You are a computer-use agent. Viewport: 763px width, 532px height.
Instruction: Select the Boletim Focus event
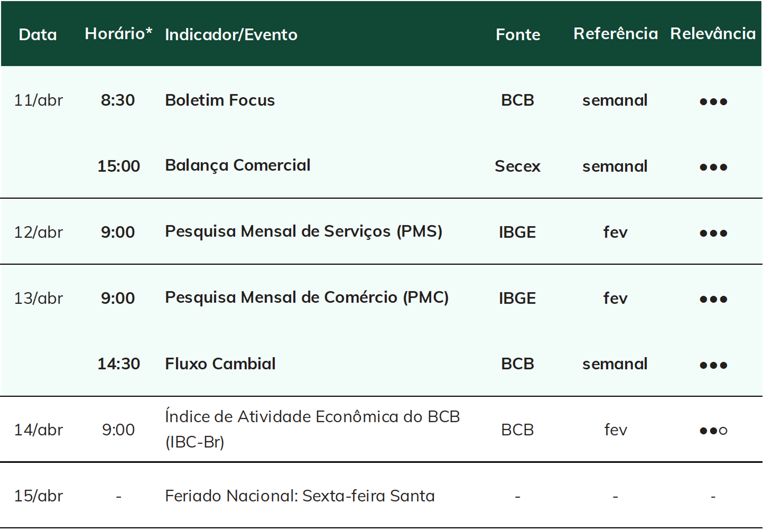220,100
